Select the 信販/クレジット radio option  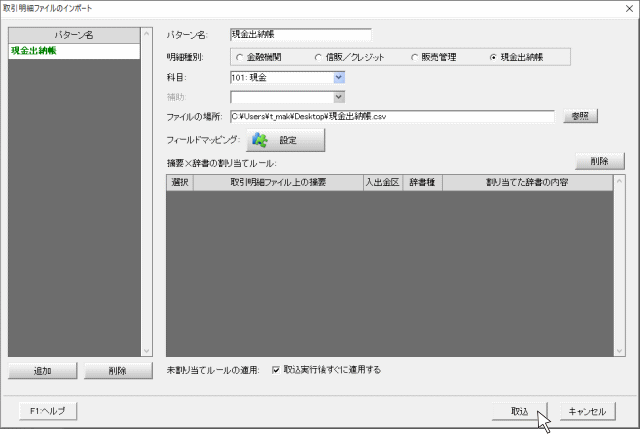tap(318, 58)
